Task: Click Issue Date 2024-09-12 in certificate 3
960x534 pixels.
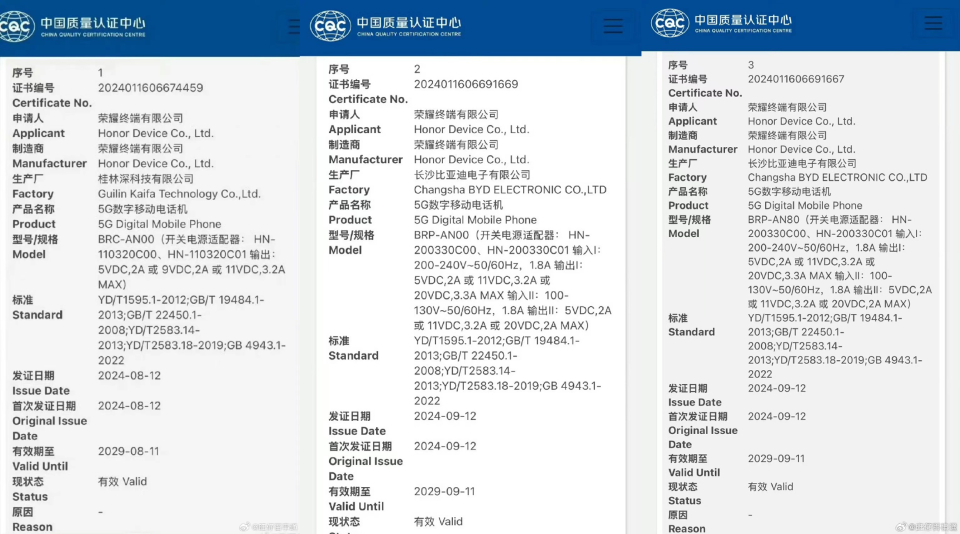Action: (777, 388)
